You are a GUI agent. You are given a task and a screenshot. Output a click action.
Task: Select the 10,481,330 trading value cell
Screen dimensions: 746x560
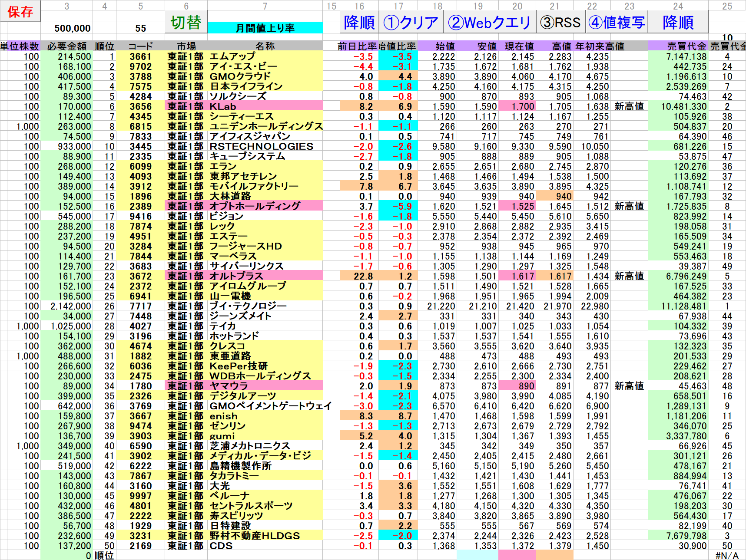pos(678,106)
